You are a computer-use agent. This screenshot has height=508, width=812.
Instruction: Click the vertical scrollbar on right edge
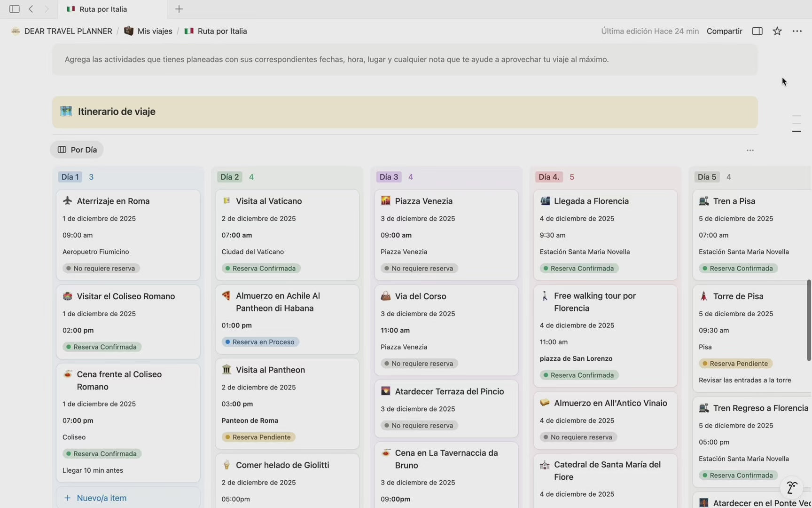click(809, 320)
